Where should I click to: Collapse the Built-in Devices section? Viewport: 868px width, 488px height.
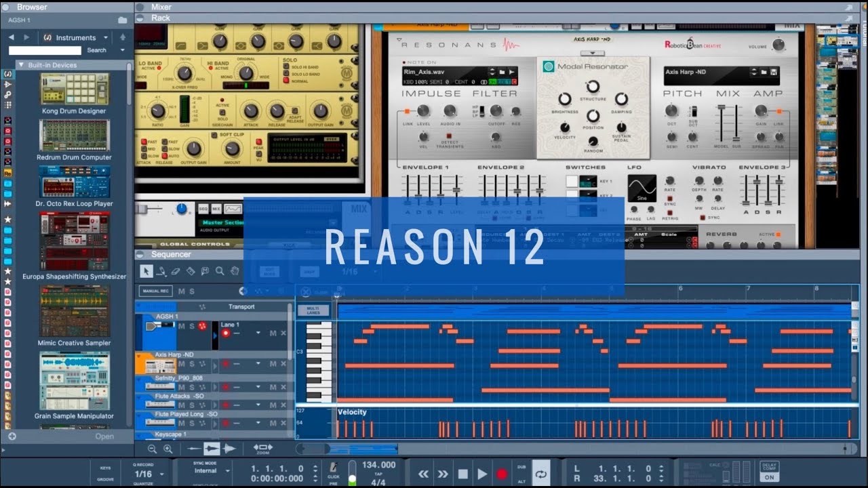pyautogui.click(x=21, y=65)
